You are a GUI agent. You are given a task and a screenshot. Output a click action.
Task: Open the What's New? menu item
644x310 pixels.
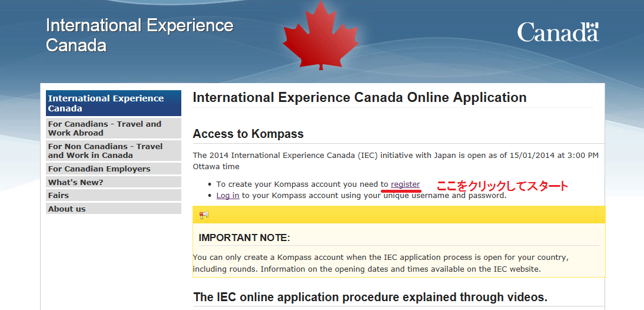tap(114, 182)
